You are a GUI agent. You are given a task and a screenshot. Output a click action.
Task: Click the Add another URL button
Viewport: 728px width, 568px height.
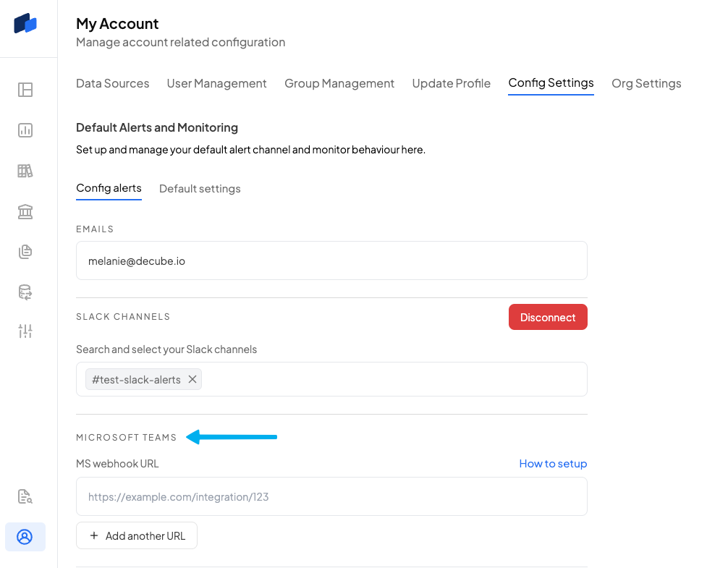(x=137, y=535)
